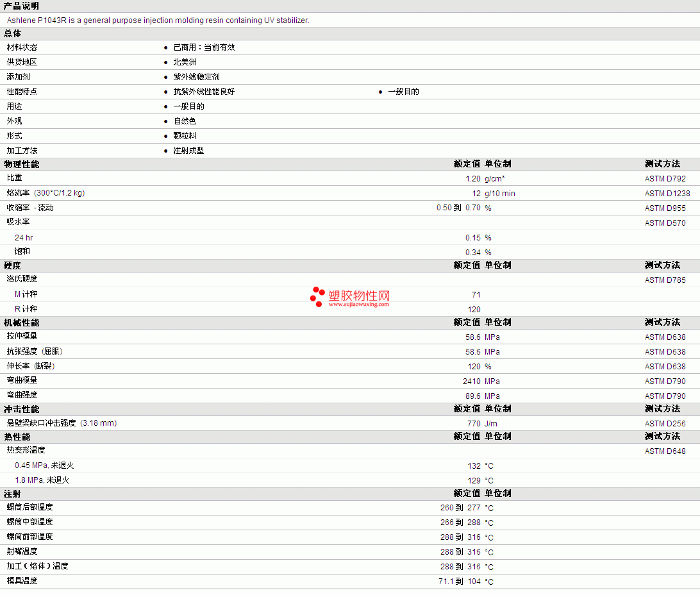The height and width of the screenshot is (595, 700).
Task: Click the '螺筒前部温度' row label
Action: coord(30,537)
